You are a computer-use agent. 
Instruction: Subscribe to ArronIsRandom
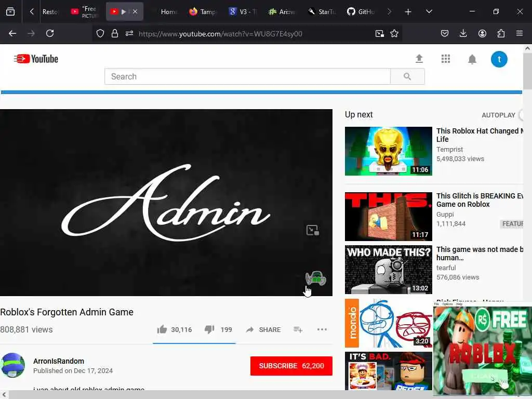[291, 366]
